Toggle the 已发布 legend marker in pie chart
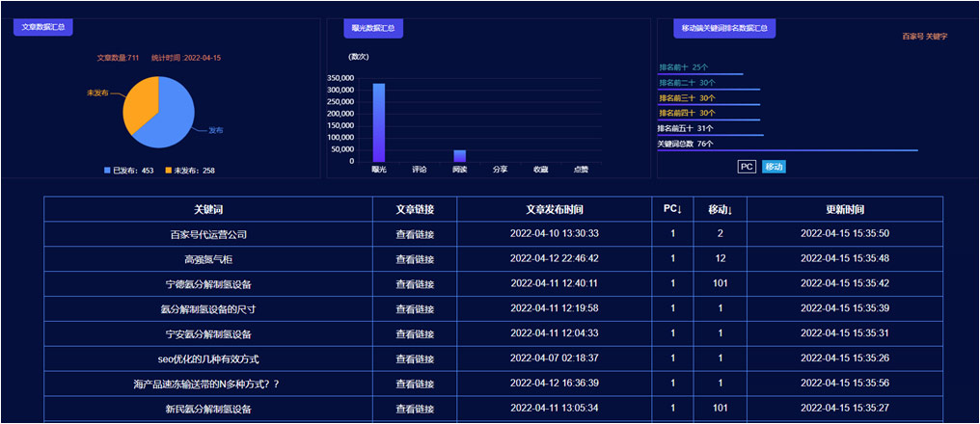This screenshot has height=424, width=980. point(108,171)
